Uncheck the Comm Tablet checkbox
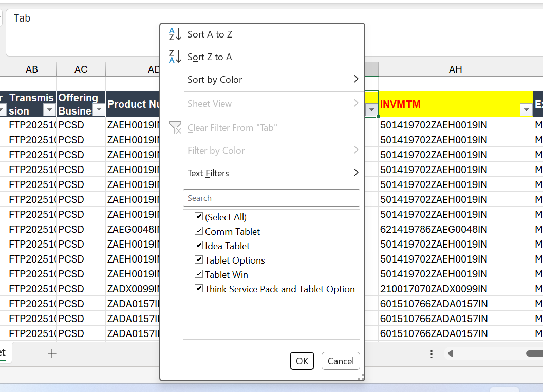This screenshot has width=543, height=392. [x=199, y=231]
